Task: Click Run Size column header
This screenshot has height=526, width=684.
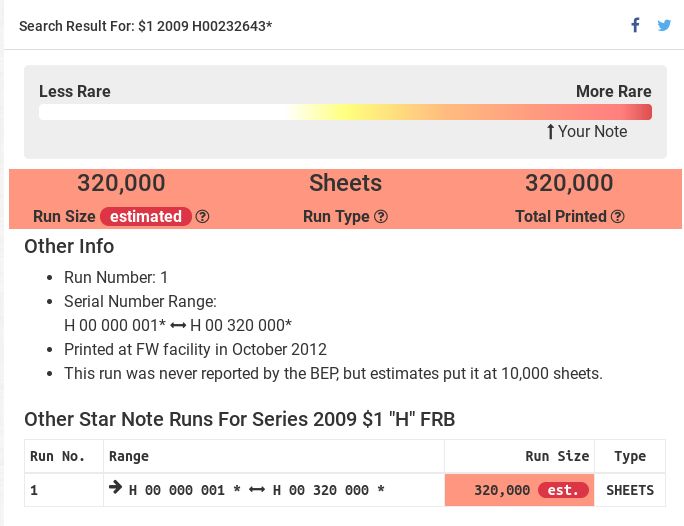Action: (x=557, y=456)
